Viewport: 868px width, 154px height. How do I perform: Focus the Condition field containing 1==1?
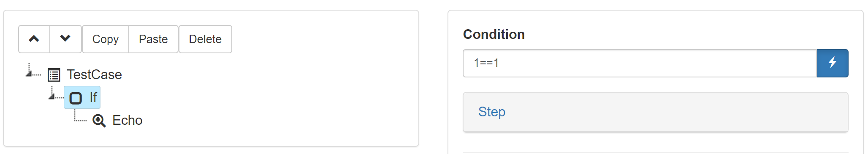tap(640, 63)
